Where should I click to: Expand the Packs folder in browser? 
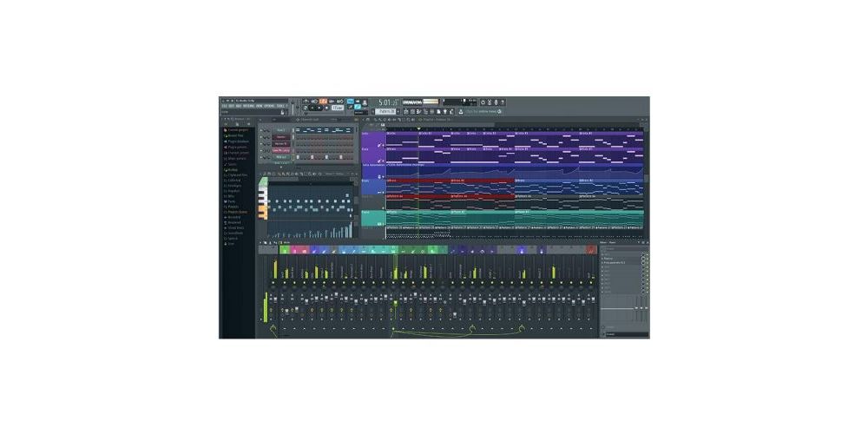click(232, 201)
